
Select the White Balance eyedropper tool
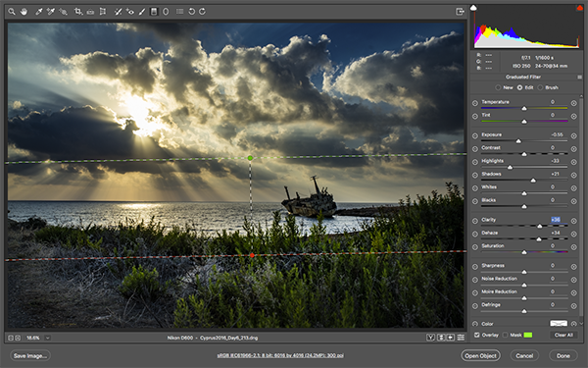38,12
